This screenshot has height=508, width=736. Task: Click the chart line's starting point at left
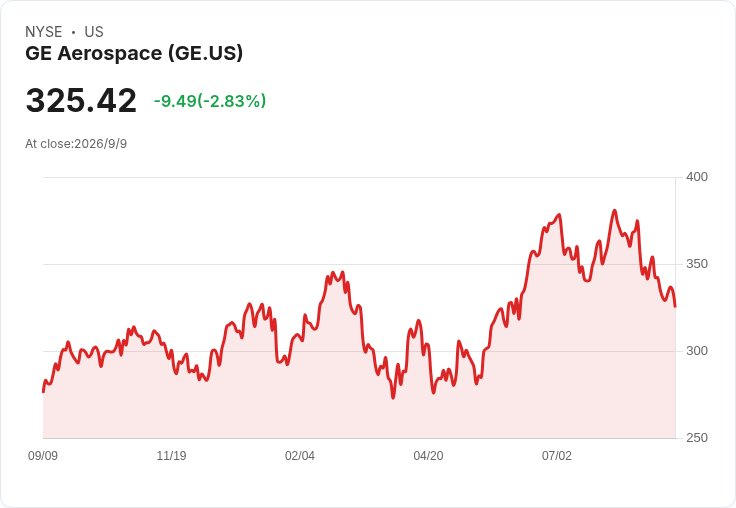[x=43, y=392]
